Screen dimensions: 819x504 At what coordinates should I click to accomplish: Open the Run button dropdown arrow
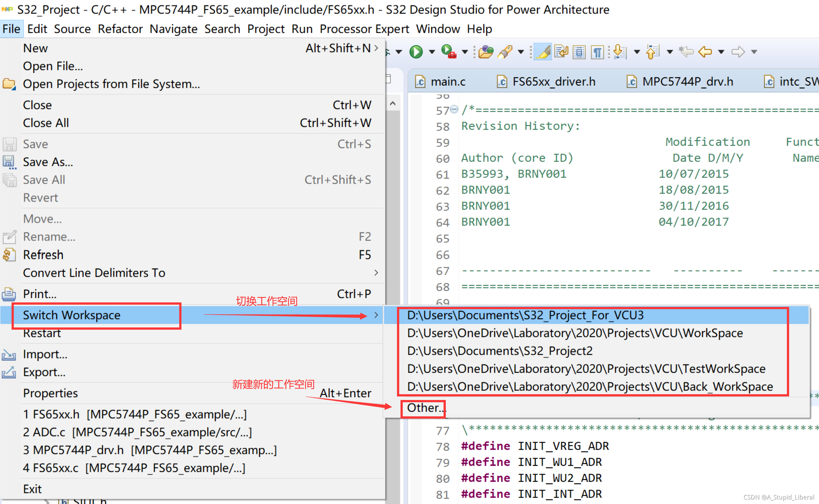(432, 52)
